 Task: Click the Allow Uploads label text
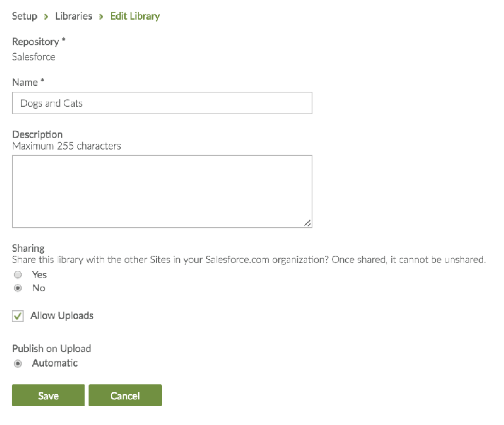[62, 315]
